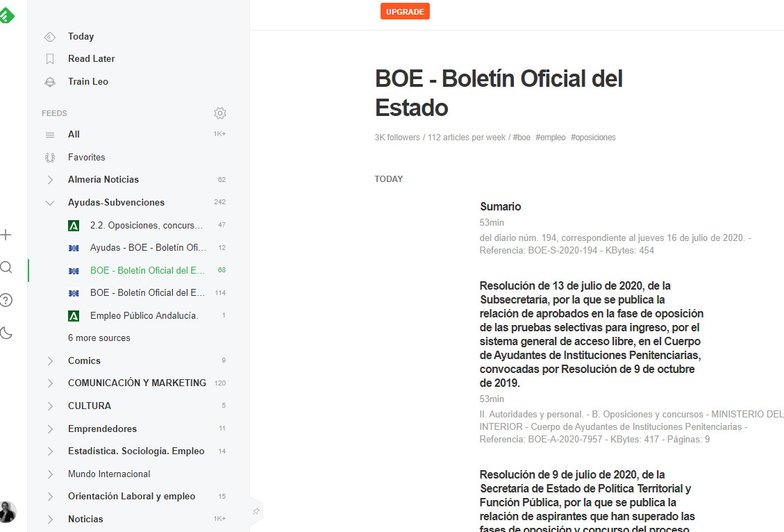Open Orientación Laboral y empleo folder
The width and height of the screenshot is (784, 532).
coord(131,497)
